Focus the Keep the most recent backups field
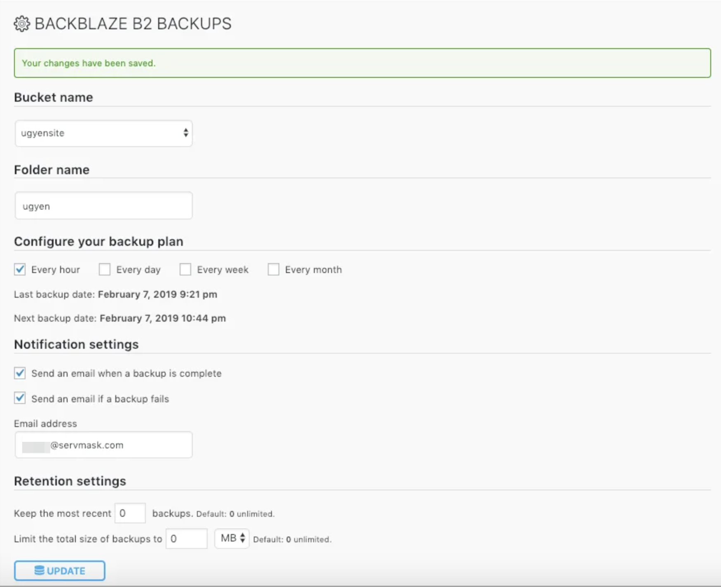Viewport: 721px width, 588px height. 130,513
